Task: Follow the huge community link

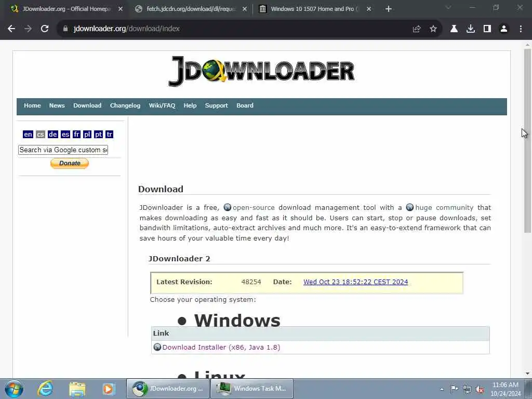Action: (444, 208)
